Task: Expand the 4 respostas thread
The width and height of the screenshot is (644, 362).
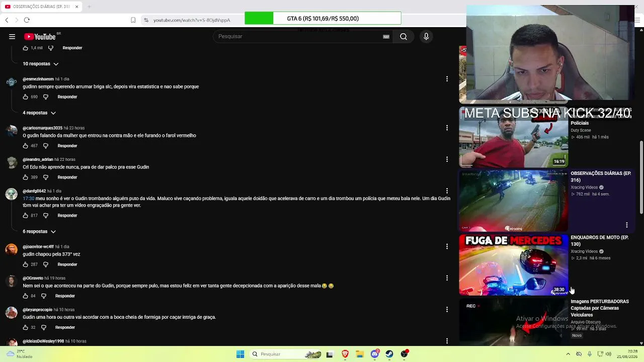Action: [x=39, y=113]
